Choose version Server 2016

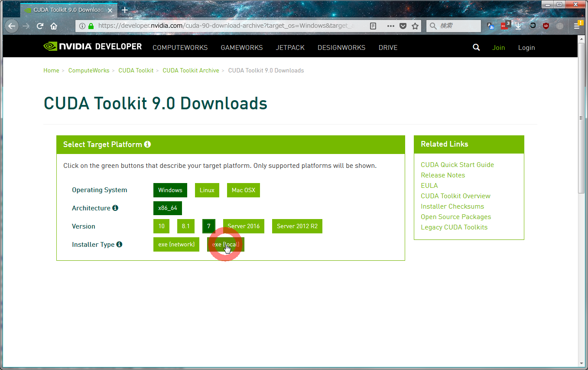click(x=244, y=226)
